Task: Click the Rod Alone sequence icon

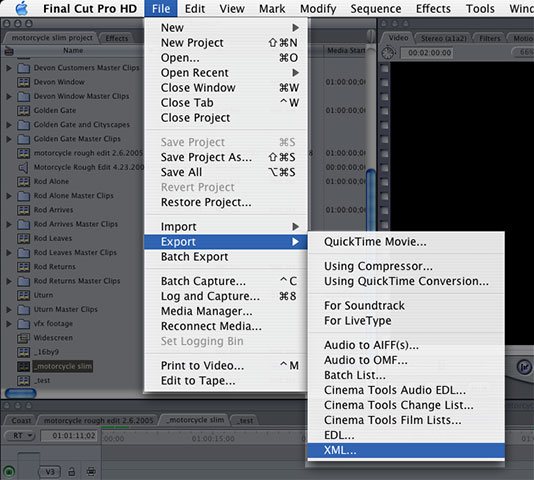Action: click(x=23, y=182)
